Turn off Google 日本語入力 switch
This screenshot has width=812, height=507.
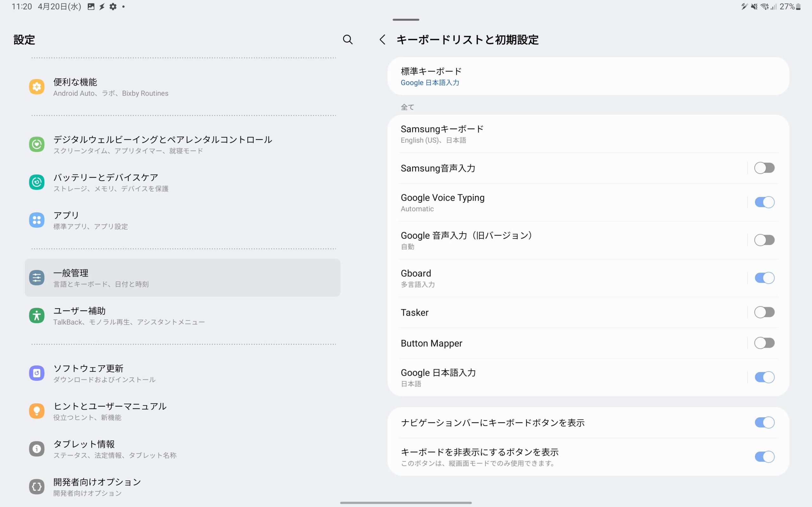coord(764,377)
